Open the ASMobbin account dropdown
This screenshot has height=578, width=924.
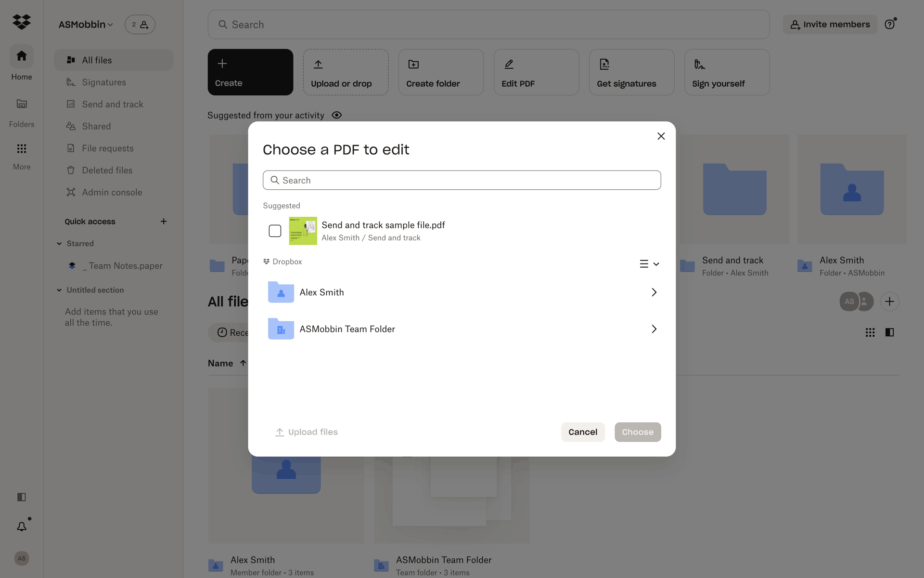point(86,25)
